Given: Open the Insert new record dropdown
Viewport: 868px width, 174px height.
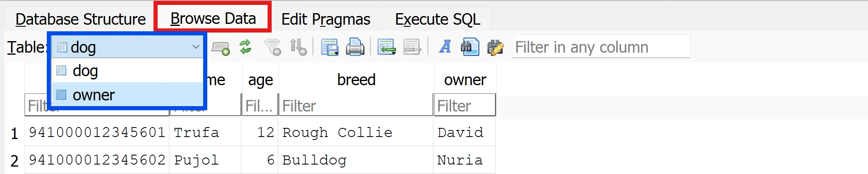Looking at the screenshot, I should [387, 47].
